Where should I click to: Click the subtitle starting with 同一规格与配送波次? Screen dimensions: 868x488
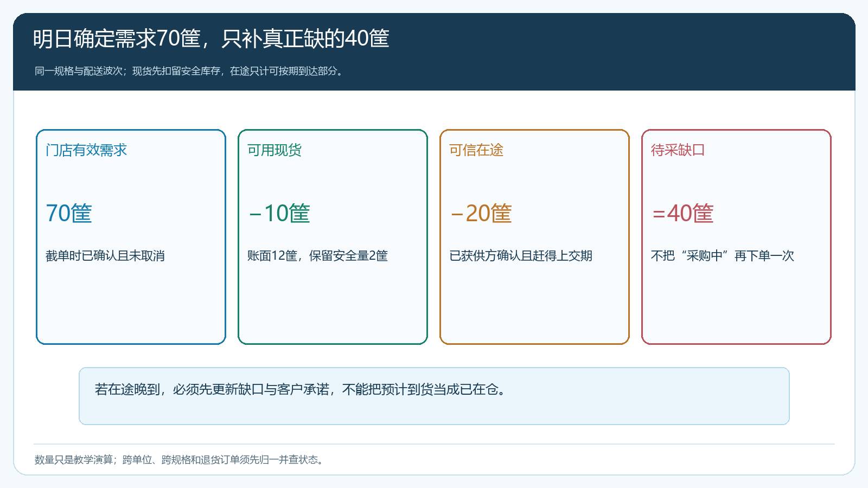(x=190, y=71)
